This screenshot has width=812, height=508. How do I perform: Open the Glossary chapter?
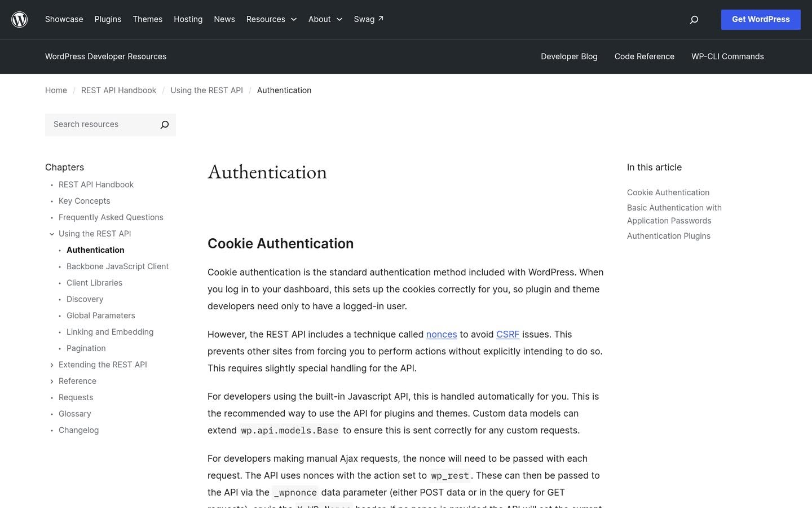(75, 414)
